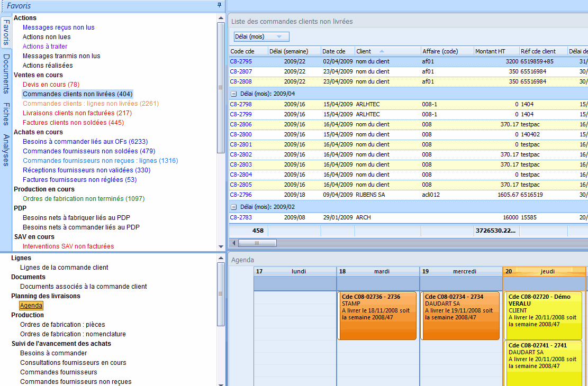
Task: Click the Favoris list scroll-down arrow
Action: (x=221, y=246)
